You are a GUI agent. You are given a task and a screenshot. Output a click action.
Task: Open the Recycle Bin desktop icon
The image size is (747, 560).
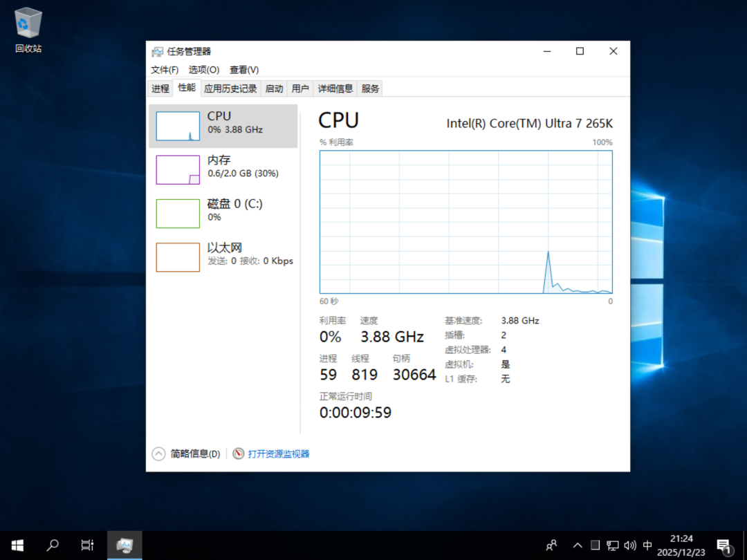point(28,30)
